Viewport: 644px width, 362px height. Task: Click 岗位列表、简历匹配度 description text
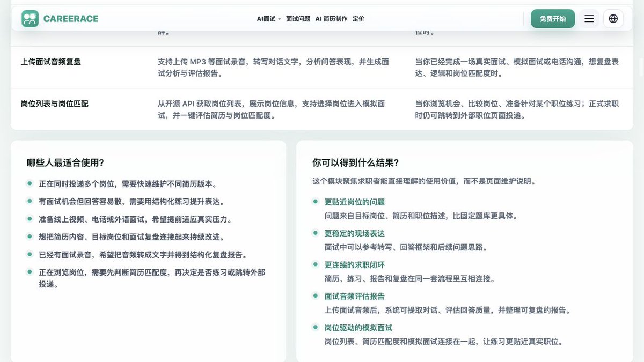444,342
